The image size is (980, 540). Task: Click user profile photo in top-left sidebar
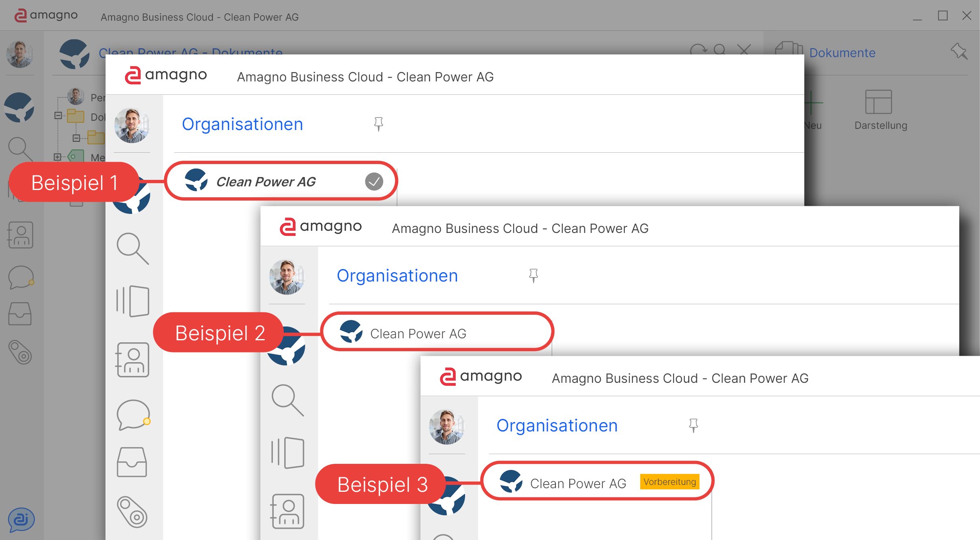tap(20, 54)
